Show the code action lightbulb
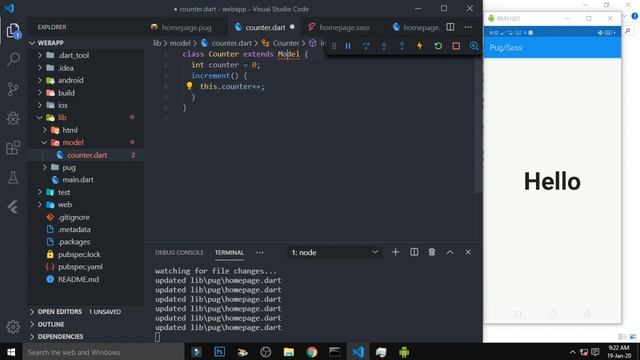Viewport: 640px width, 360px height. [189, 86]
